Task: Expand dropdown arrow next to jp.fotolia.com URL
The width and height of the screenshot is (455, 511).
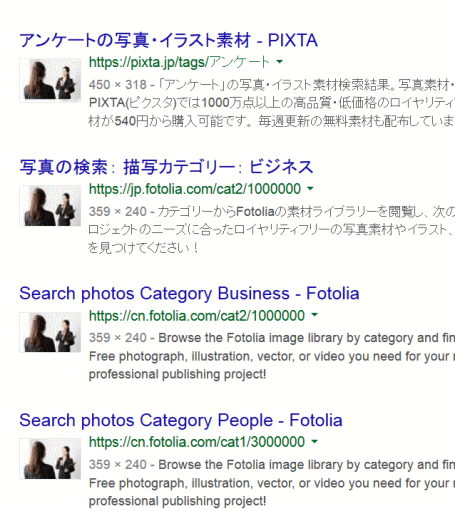Action: tap(310, 188)
